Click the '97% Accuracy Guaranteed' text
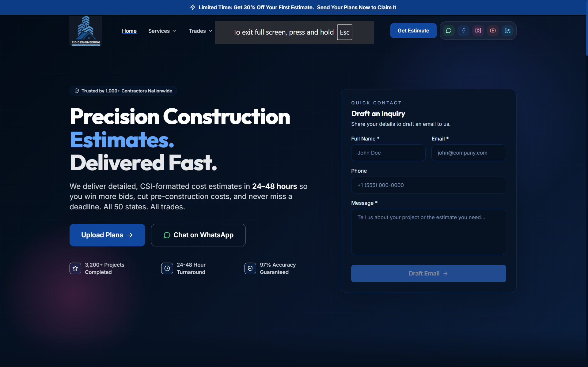This screenshot has width=588, height=367. pyautogui.click(x=278, y=268)
